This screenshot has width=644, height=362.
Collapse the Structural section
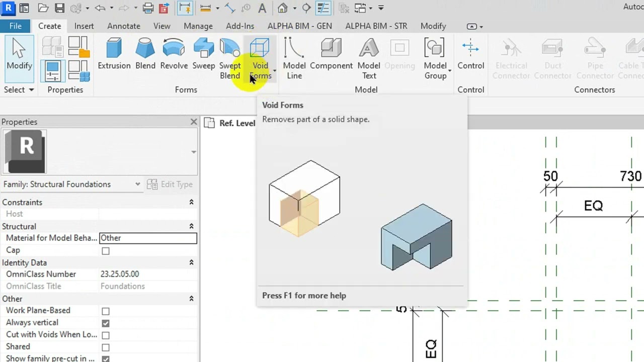coord(191,226)
